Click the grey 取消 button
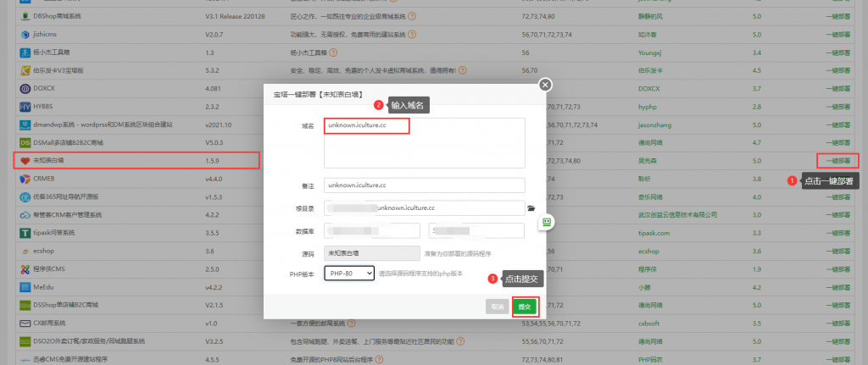Viewport: 868px width, 365px height. point(497,307)
